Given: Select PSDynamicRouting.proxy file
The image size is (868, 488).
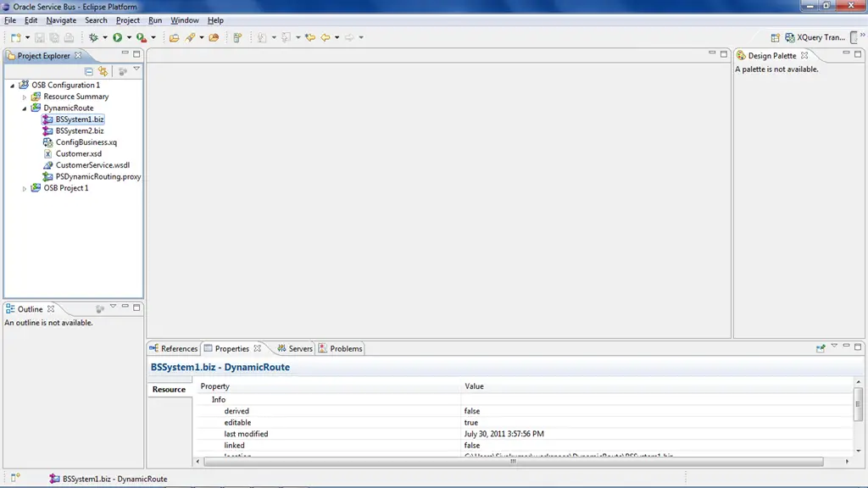Looking at the screenshot, I should 98,177.
